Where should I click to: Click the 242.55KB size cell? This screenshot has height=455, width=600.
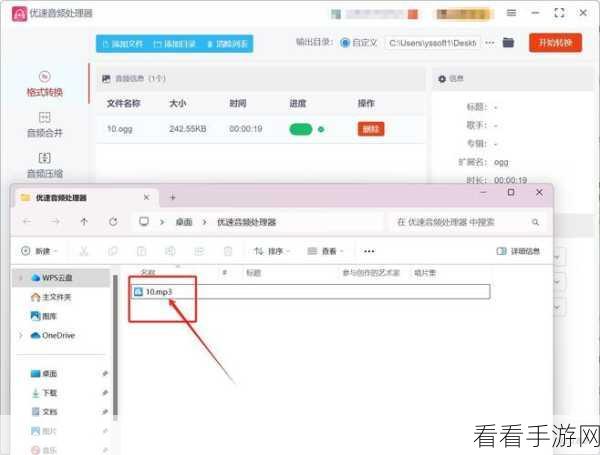coord(188,129)
